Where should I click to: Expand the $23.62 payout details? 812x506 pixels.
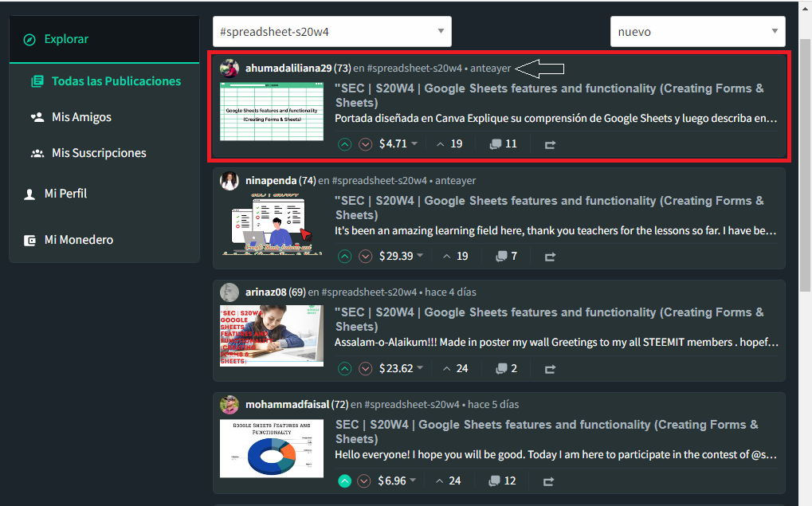tap(402, 369)
